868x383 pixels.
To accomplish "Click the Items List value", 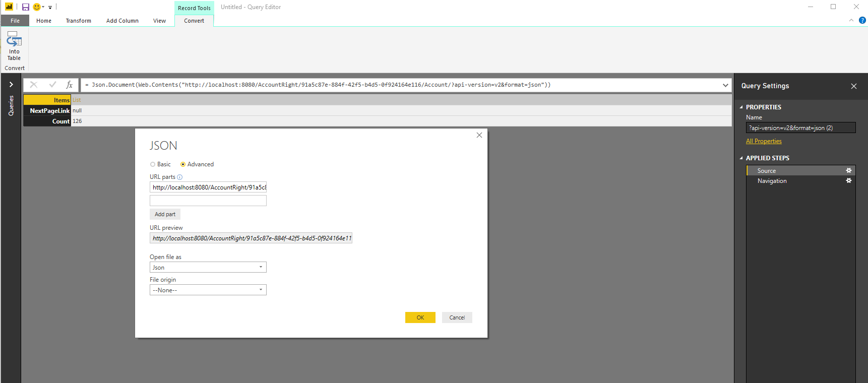I will click(x=77, y=100).
